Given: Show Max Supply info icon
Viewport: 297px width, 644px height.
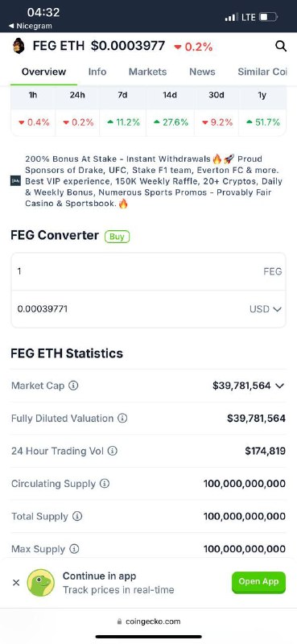Looking at the screenshot, I should pos(74,549).
